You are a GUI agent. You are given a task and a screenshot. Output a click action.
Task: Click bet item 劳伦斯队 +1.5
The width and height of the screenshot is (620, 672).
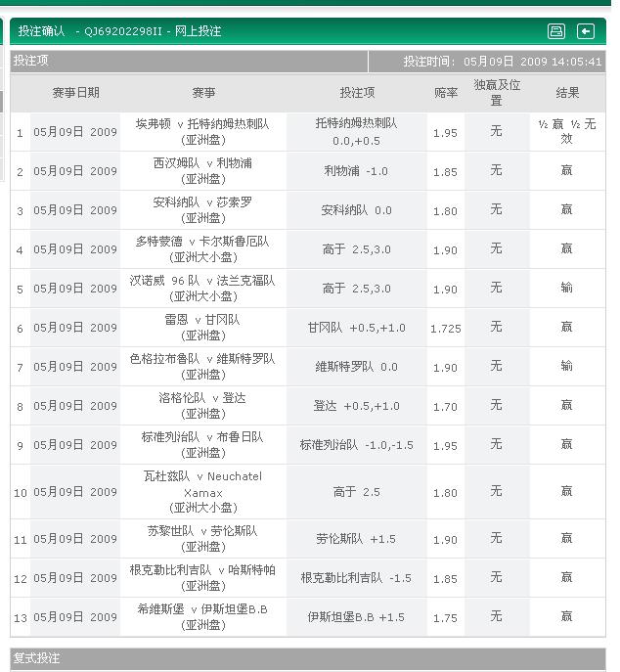tap(356, 539)
